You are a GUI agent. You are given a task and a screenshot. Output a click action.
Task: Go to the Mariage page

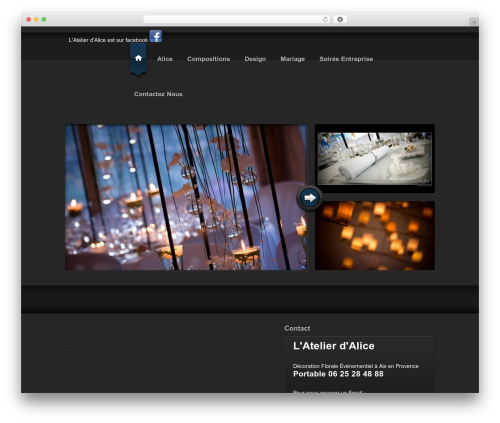292,59
